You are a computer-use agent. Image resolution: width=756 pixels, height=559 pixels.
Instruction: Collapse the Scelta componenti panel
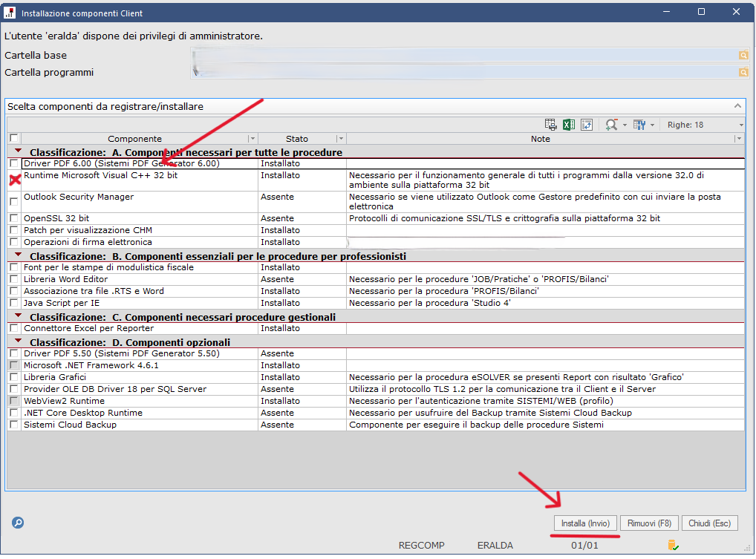click(737, 106)
